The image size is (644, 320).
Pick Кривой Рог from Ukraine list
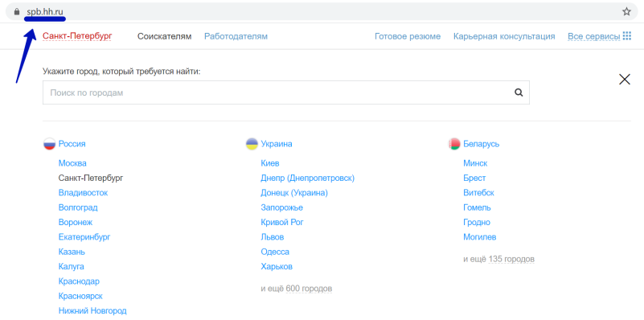282,222
